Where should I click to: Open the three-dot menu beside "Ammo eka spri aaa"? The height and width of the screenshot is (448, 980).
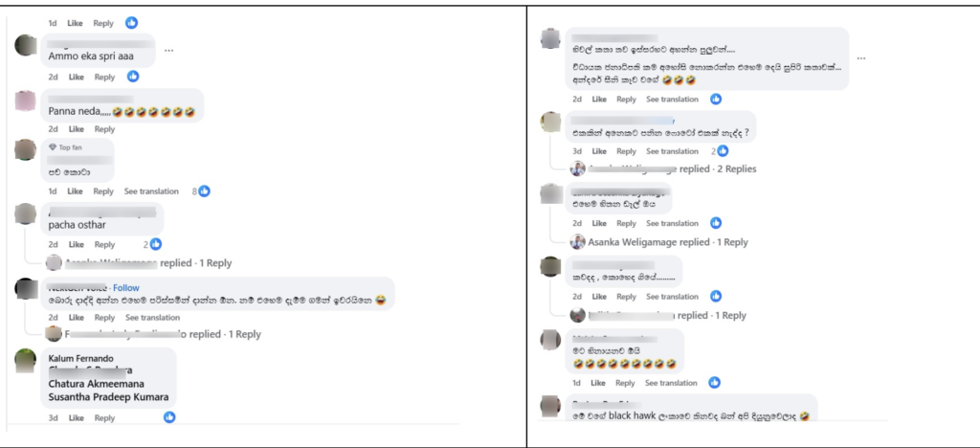[169, 50]
